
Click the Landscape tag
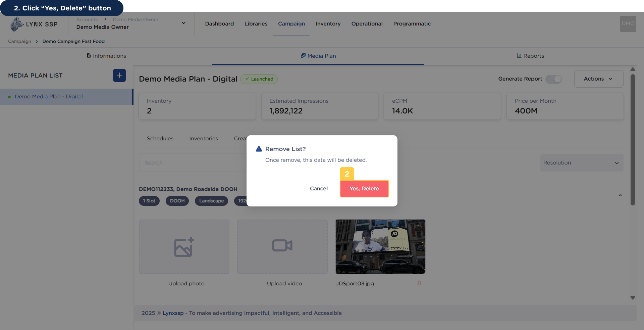pyautogui.click(x=211, y=201)
